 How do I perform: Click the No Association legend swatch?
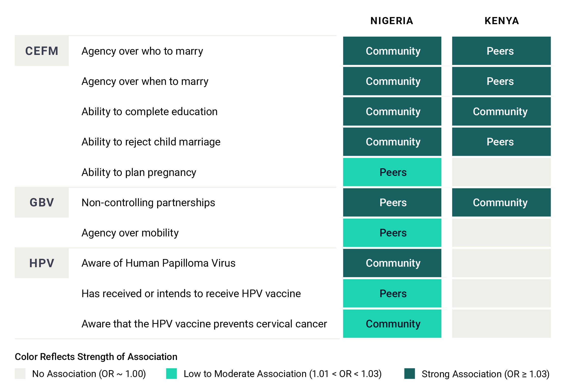[20, 373]
